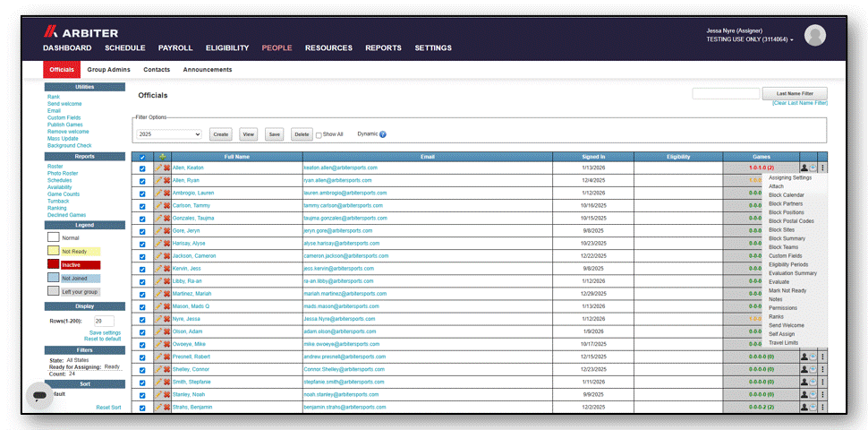The width and height of the screenshot is (868, 430).
Task: Click the person icon in Allen, Keaton row
Action: pyautogui.click(x=804, y=168)
